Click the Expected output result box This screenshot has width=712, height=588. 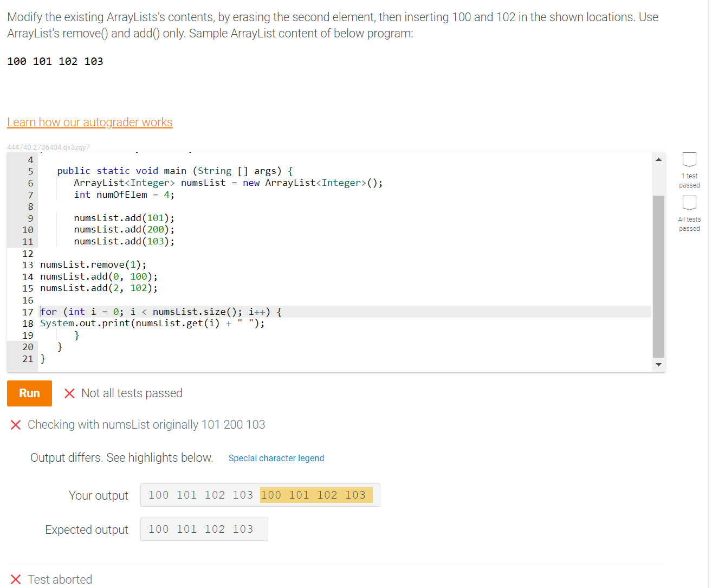pos(204,529)
